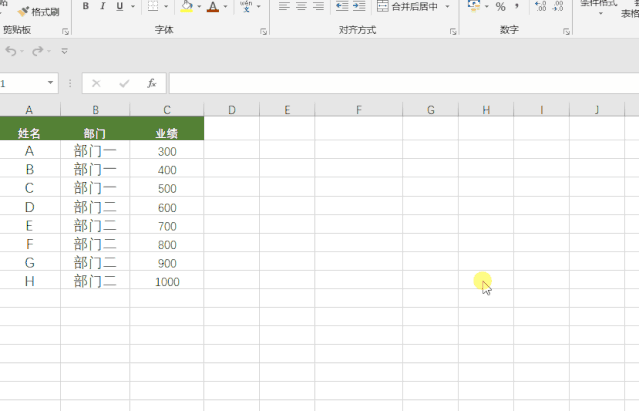Click the Redo arrow
Viewport: 639px width, 411px height.
coord(37,51)
